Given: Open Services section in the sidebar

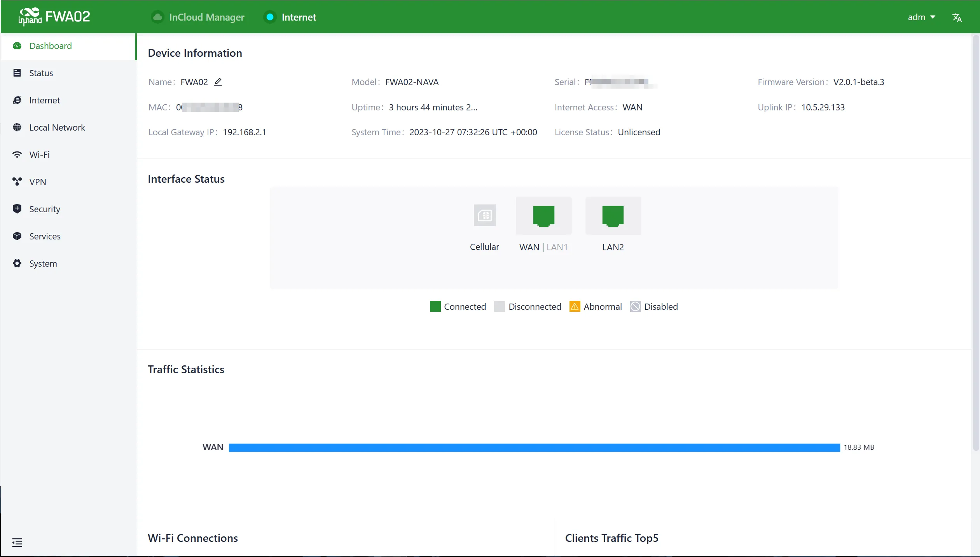Looking at the screenshot, I should pos(68,236).
